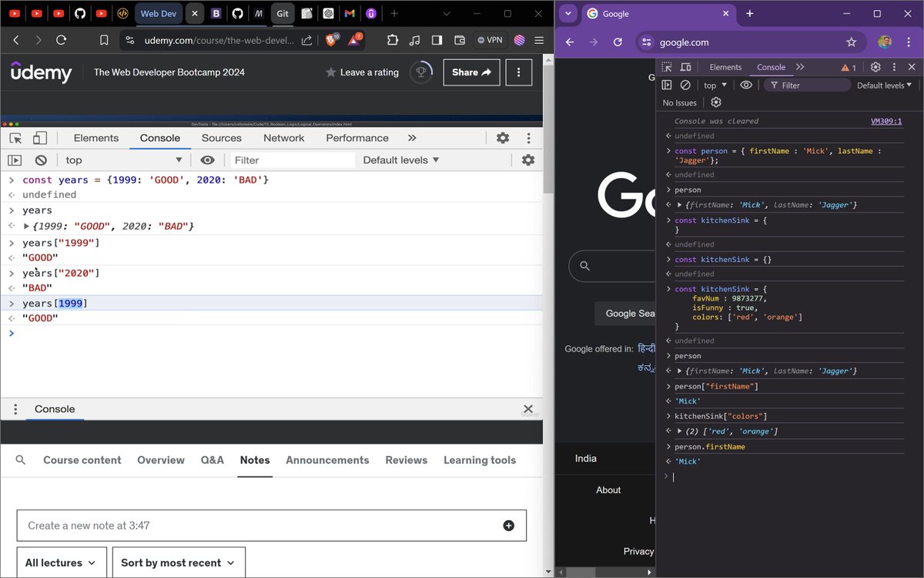Close the lecture video Console drawer
This screenshot has width=924, height=578.
click(x=528, y=409)
